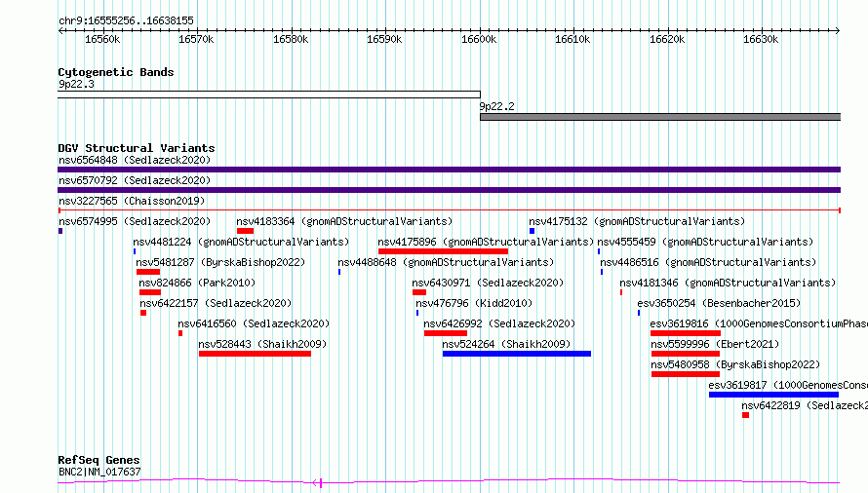Click the red bar under nsv6430971
The image size is (868, 493).
[x=419, y=292]
